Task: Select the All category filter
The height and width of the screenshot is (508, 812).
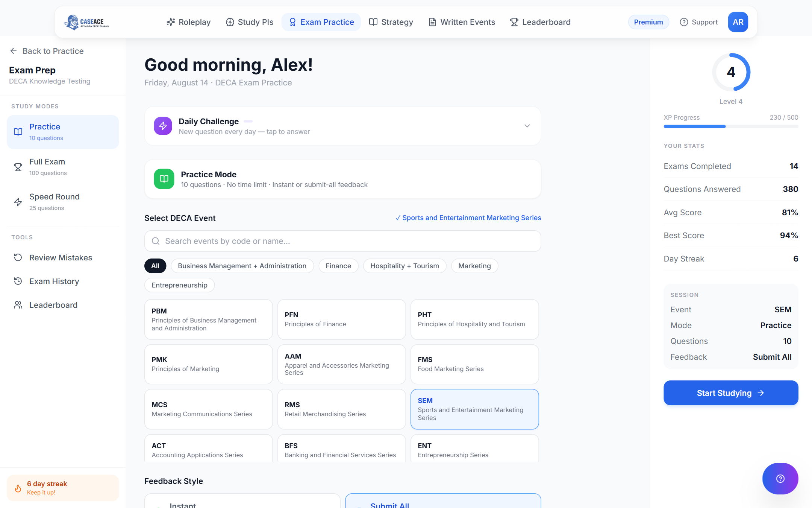Action: 155,266
